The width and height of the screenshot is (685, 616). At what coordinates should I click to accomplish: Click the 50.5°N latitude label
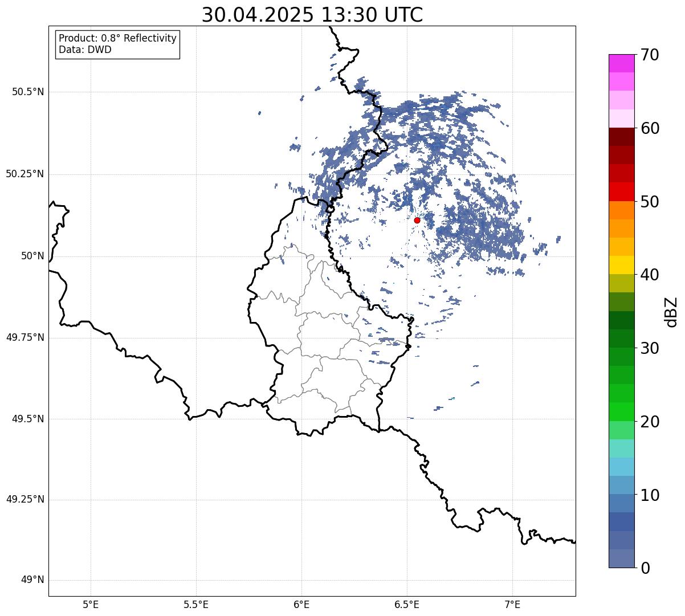coord(28,92)
